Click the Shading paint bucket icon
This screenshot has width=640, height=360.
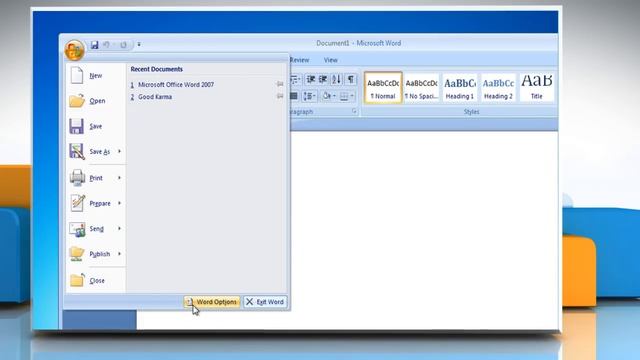(327, 96)
